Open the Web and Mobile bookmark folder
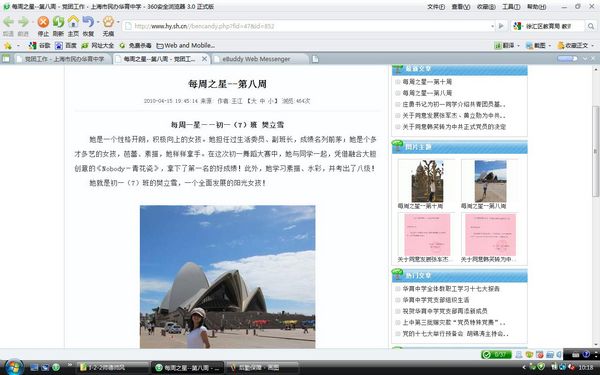Screen dimensions: 600x375 coord(186,46)
